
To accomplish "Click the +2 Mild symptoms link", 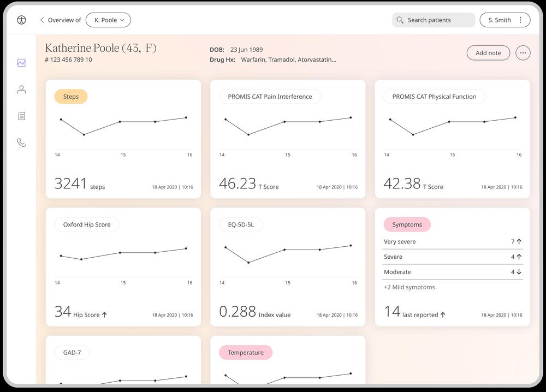I will point(409,287).
